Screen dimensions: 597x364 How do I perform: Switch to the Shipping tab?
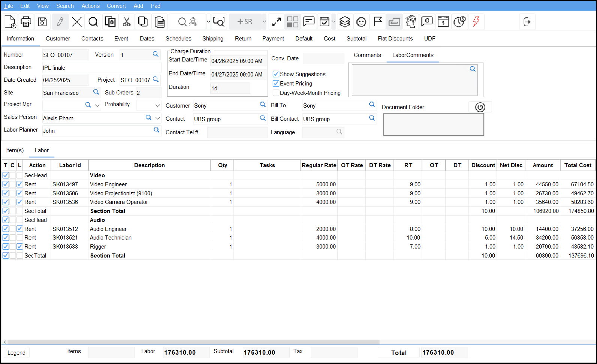212,39
